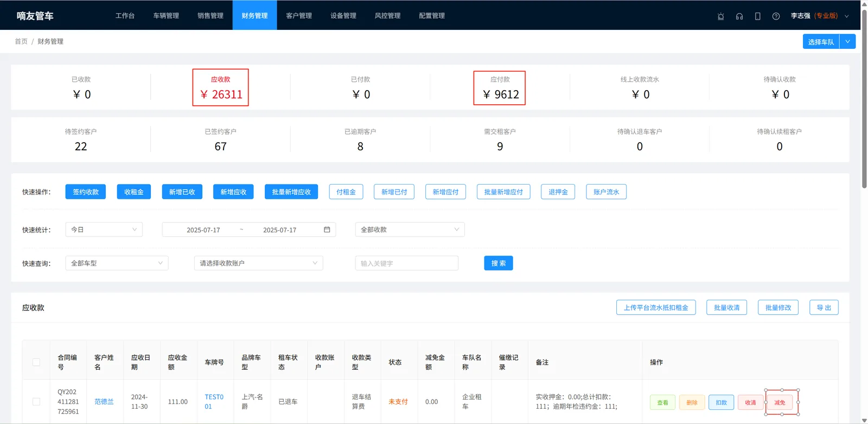Expand the 全部车型 vehicle model dropdown

point(117,263)
